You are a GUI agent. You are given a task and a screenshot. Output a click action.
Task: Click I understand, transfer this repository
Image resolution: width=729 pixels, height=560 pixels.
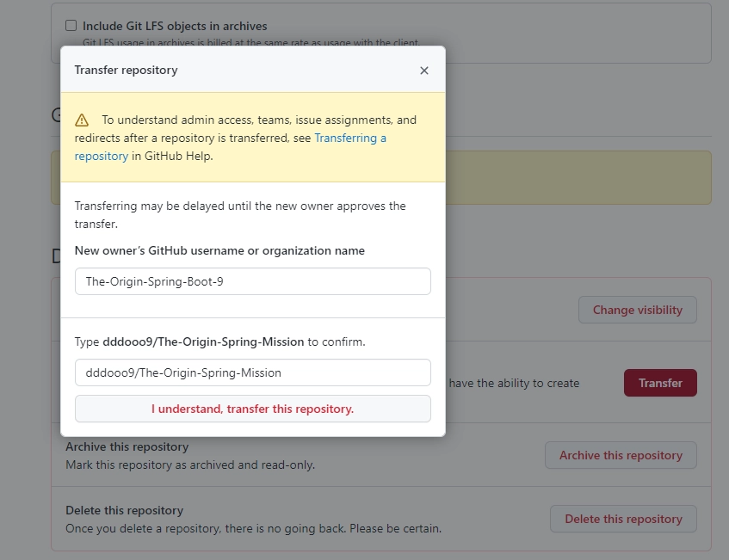pos(253,409)
